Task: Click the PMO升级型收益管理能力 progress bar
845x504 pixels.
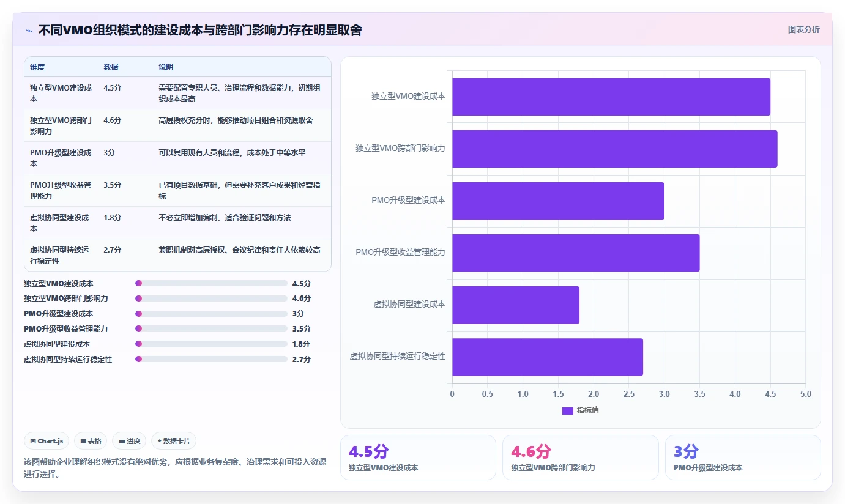Action: tap(211, 329)
